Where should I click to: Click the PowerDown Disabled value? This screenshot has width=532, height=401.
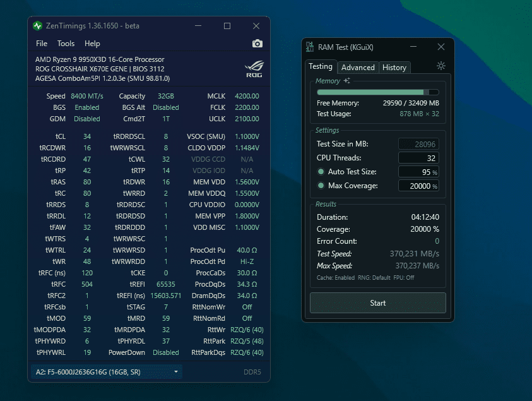tap(165, 352)
